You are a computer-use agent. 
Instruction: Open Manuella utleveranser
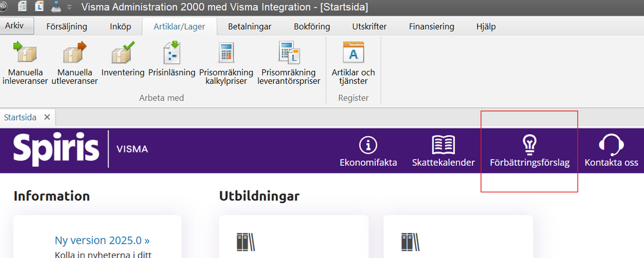point(75,63)
